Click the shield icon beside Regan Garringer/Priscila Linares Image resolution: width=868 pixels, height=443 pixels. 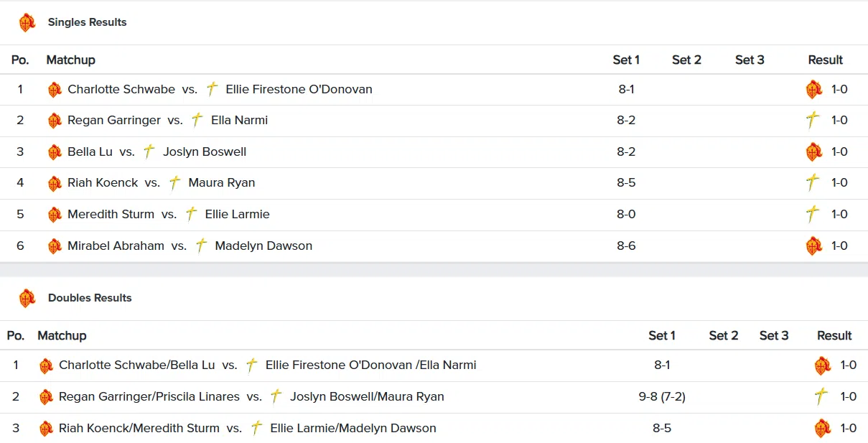click(x=46, y=397)
